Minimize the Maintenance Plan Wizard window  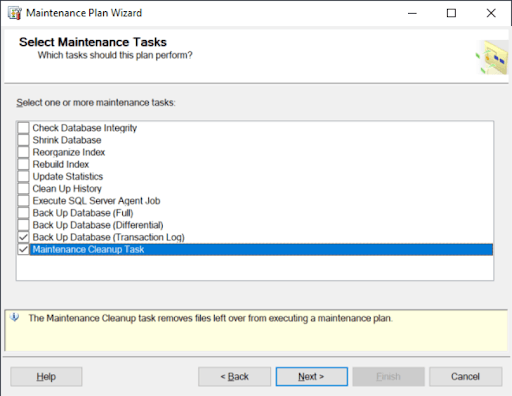412,13
